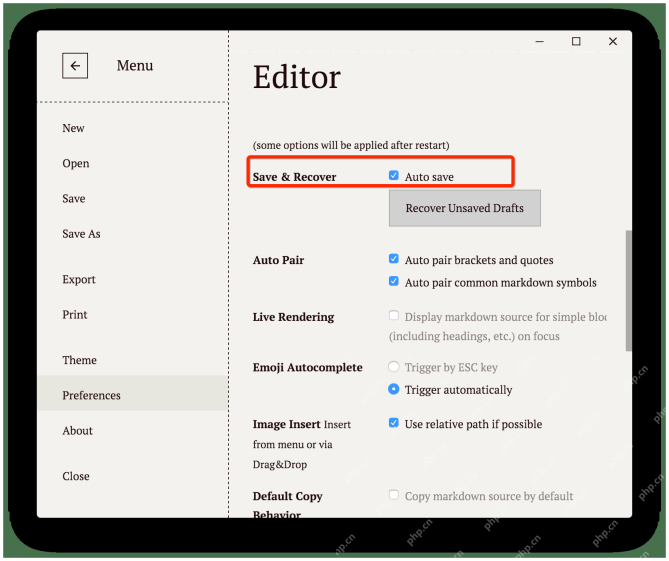669x561 pixels.
Task: Open the Theme menu entry
Action: (79, 360)
